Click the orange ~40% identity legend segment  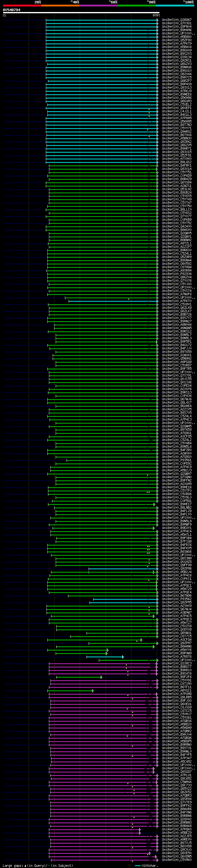(x=60, y=6)
